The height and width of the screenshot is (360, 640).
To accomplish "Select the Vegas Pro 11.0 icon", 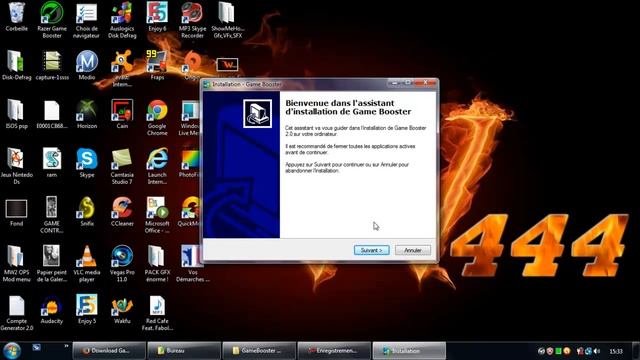I will coord(122,263).
